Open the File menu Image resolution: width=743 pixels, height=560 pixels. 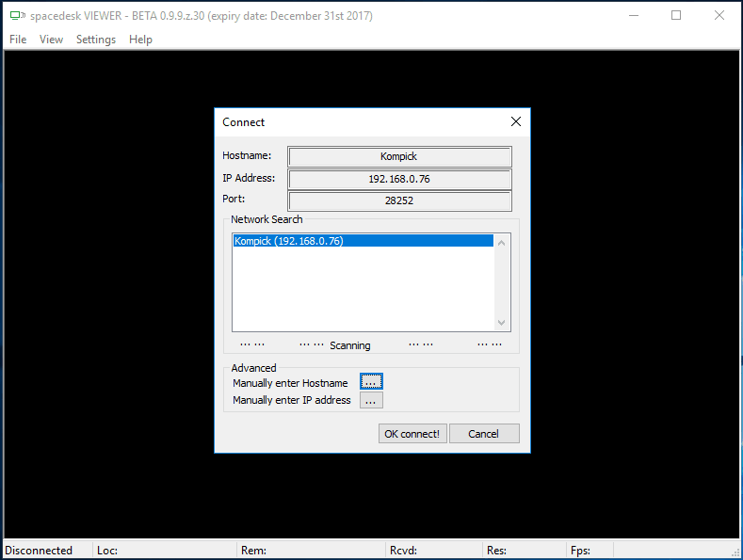(x=18, y=40)
